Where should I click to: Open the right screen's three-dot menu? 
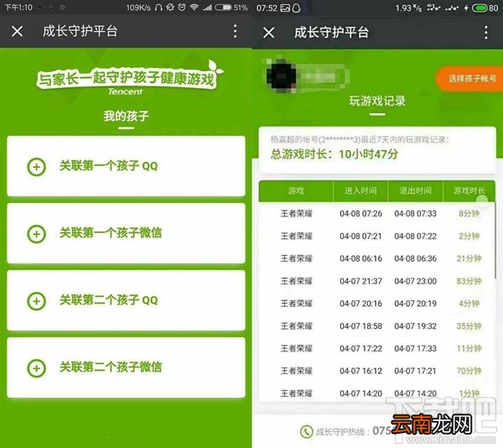[486, 33]
